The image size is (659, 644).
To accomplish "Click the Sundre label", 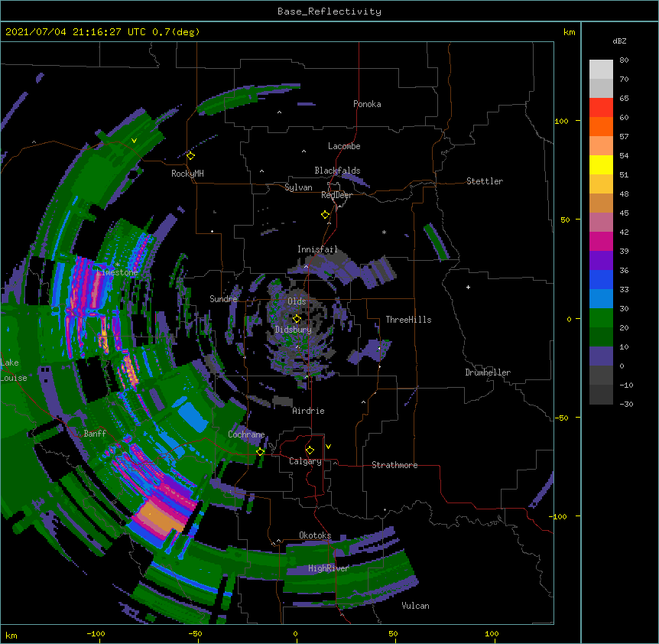I will 223,299.
